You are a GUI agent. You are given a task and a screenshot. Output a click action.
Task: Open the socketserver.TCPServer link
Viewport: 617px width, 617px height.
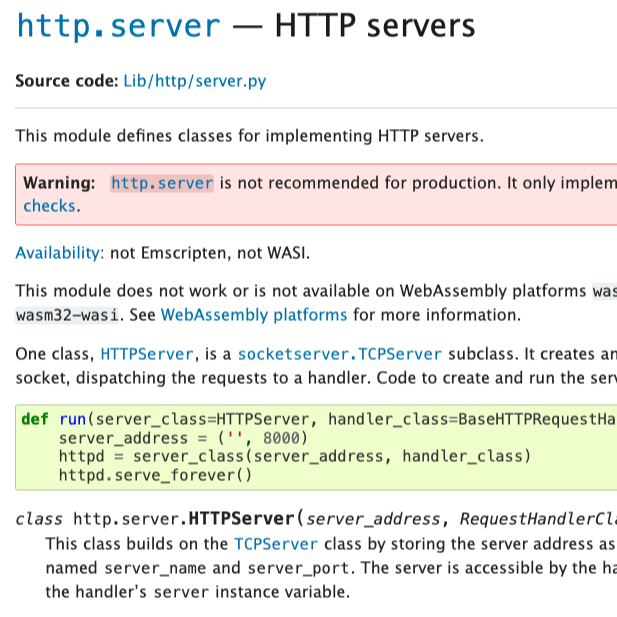[x=340, y=354]
